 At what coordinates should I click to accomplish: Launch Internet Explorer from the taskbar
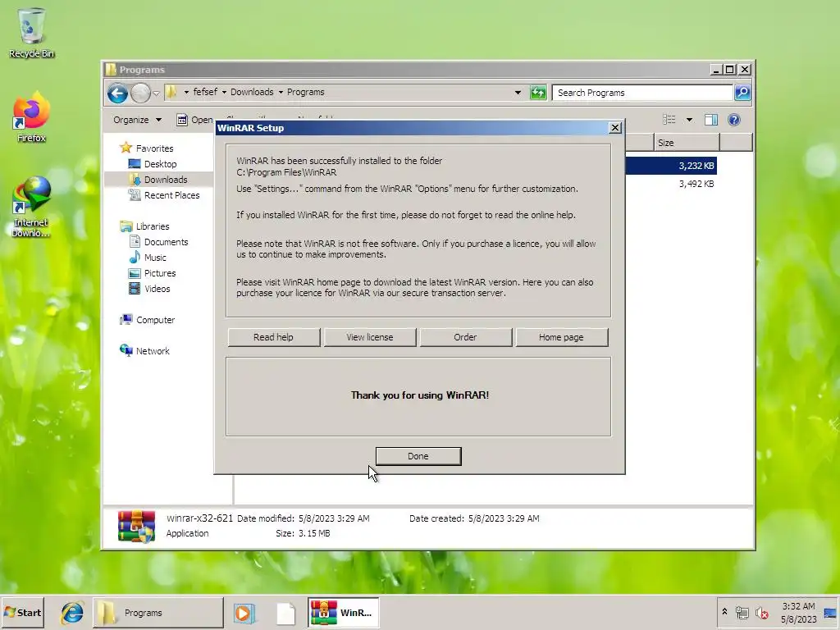72,612
